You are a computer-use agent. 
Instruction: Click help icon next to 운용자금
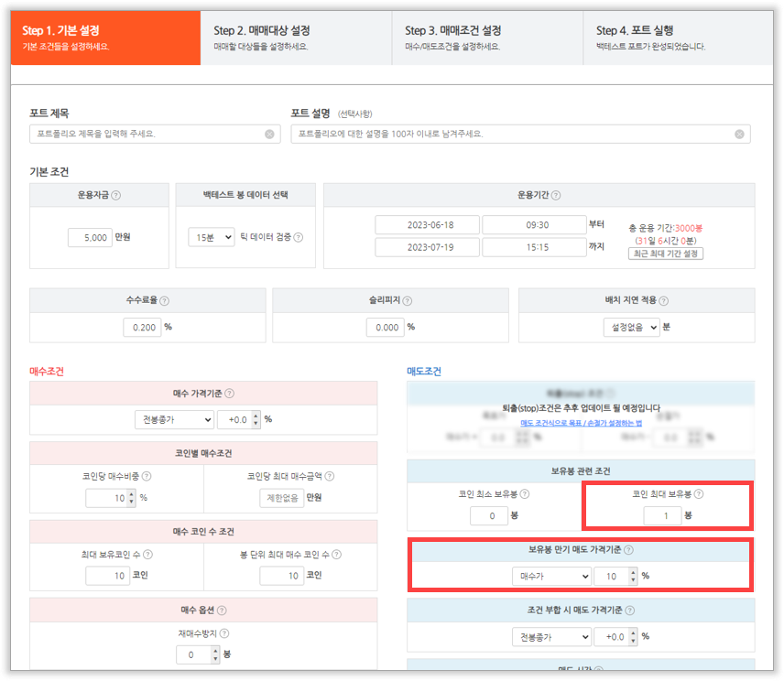[116, 195]
